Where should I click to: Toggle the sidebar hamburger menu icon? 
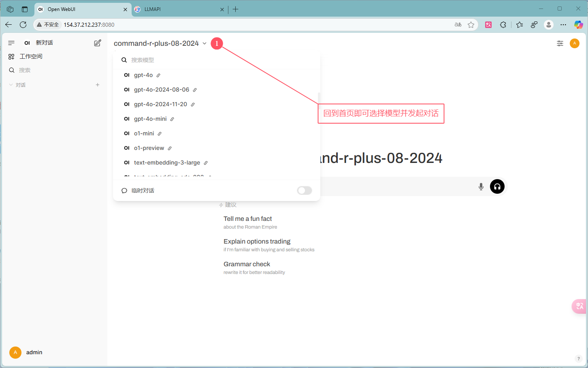click(11, 43)
